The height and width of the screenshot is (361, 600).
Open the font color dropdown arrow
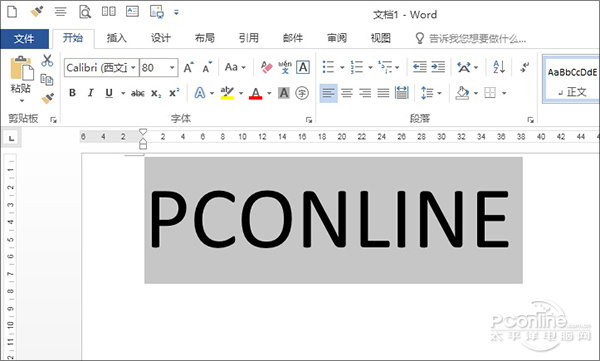[x=269, y=93]
